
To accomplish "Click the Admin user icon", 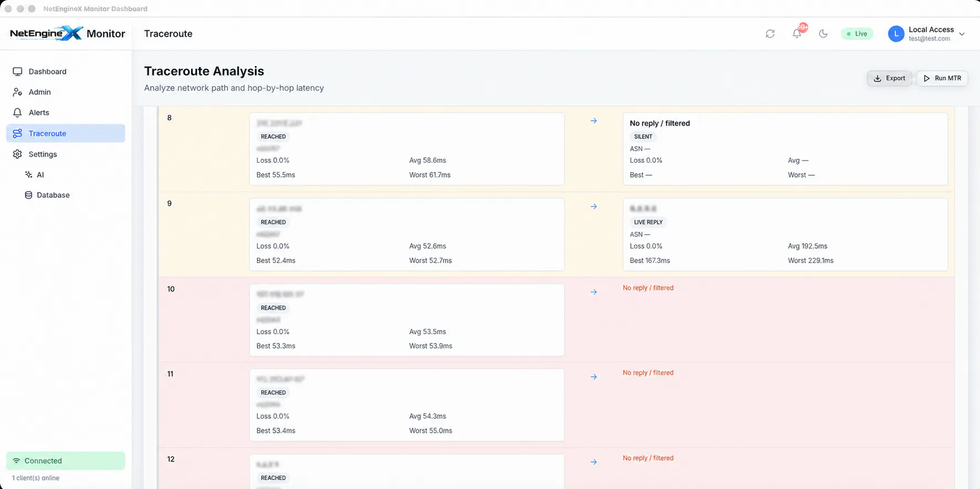I will point(18,92).
